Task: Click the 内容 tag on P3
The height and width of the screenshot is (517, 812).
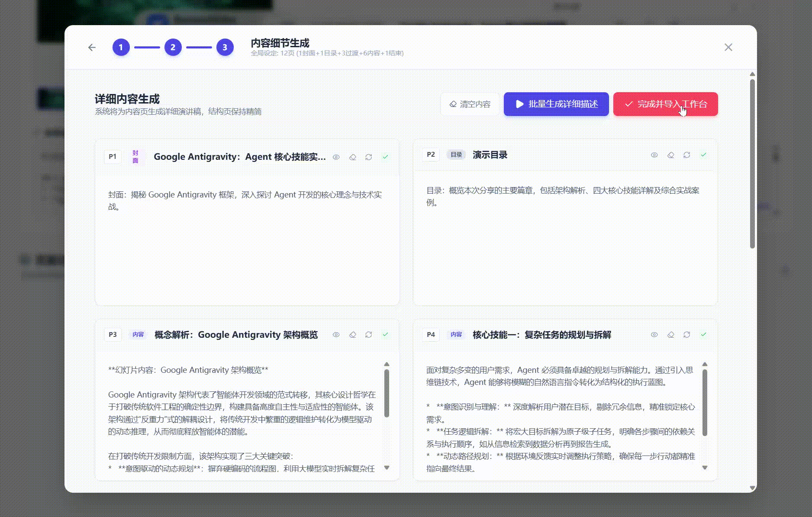Action: [138, 335]
